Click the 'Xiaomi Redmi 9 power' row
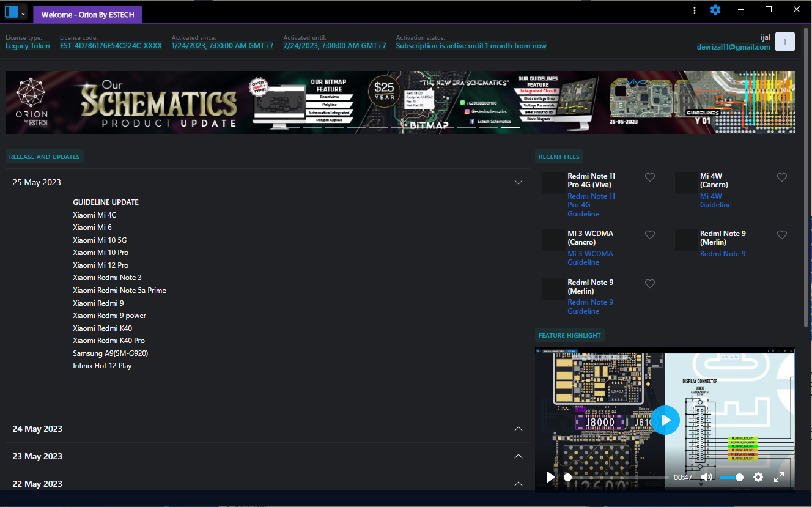The width and height of the screenshot is (812, 507). [x=109, y=316]
